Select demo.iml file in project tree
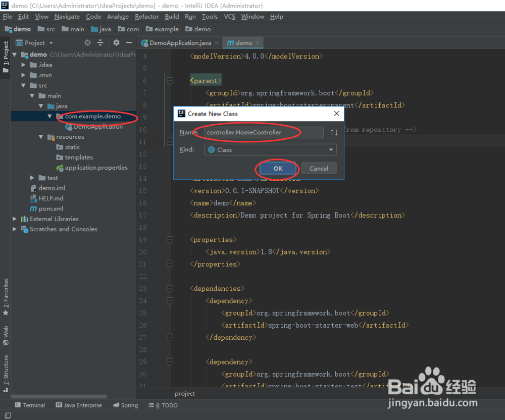 (x=47, y=188)
